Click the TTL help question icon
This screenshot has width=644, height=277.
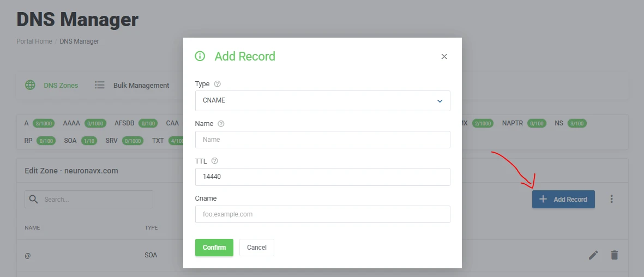pyautogui.click(x=214, y=161)
